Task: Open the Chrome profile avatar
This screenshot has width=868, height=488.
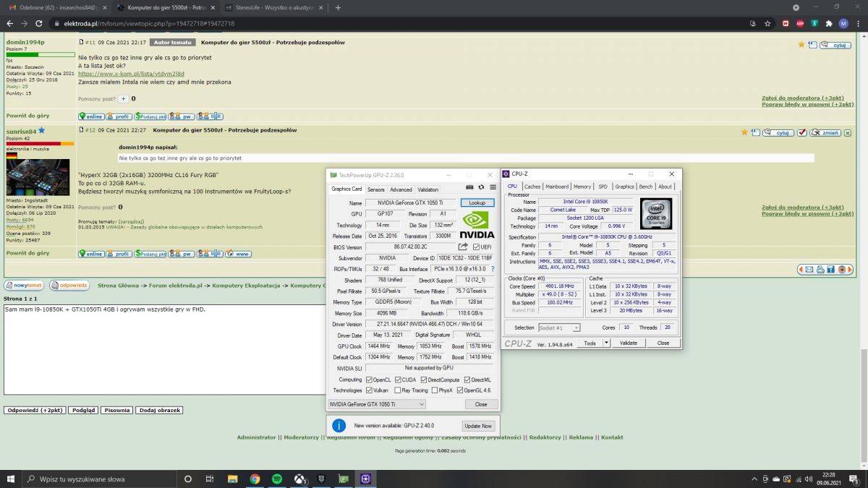Action: (x=843, y=23)
